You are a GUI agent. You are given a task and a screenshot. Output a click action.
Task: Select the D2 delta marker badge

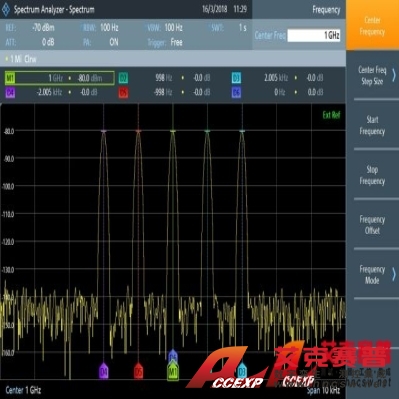(x=123, y=78)
